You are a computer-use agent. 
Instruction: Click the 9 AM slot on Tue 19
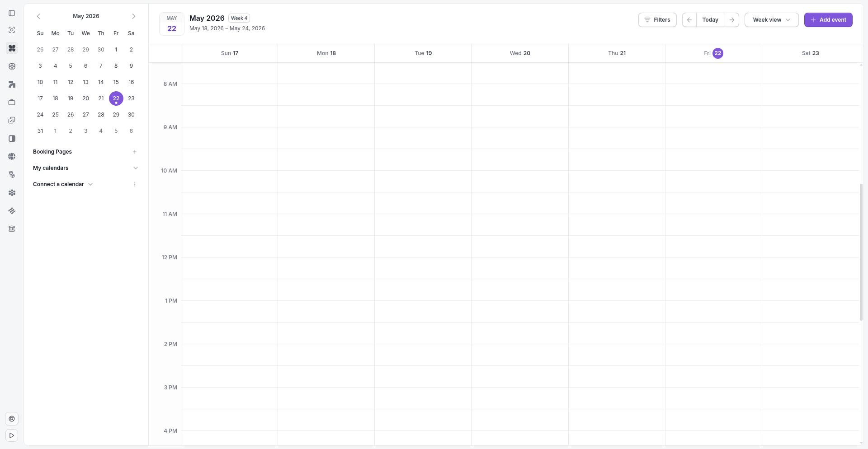(423, 138)
